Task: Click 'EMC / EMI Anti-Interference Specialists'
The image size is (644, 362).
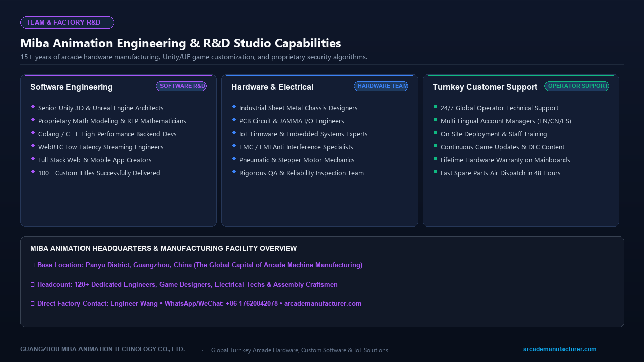Action: (x=296, y=147)
